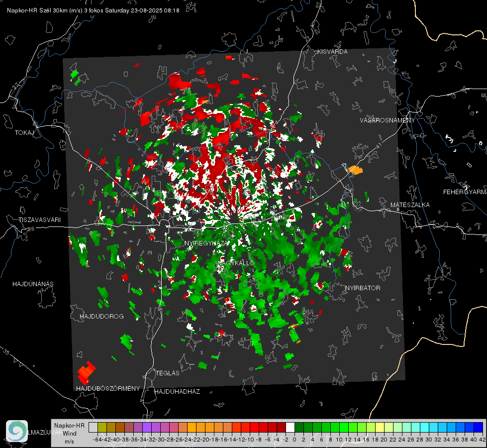The width and height of the screenshot is (487, 448).
Task: Click the bright red echo patch above Hajdúböszörmény
Action: pos(87,372)
